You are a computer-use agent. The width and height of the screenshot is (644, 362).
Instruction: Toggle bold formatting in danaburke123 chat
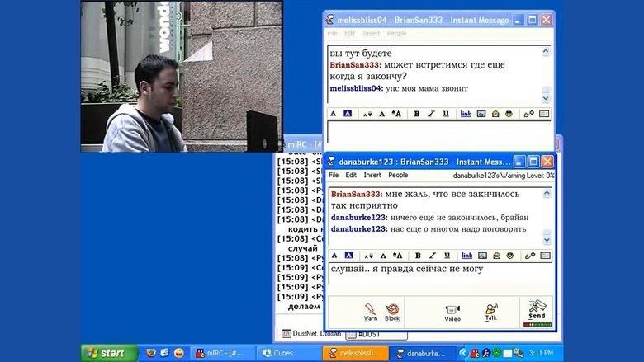click(417, 256)
